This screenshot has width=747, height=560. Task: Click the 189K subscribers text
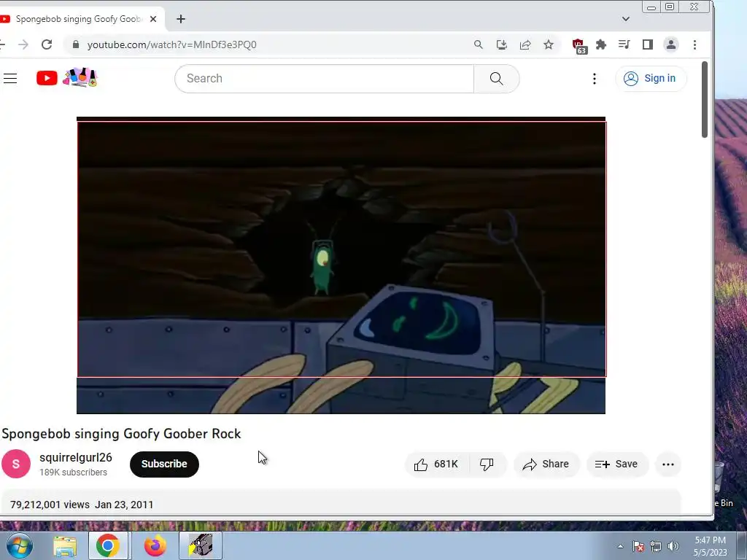(74, 472)
